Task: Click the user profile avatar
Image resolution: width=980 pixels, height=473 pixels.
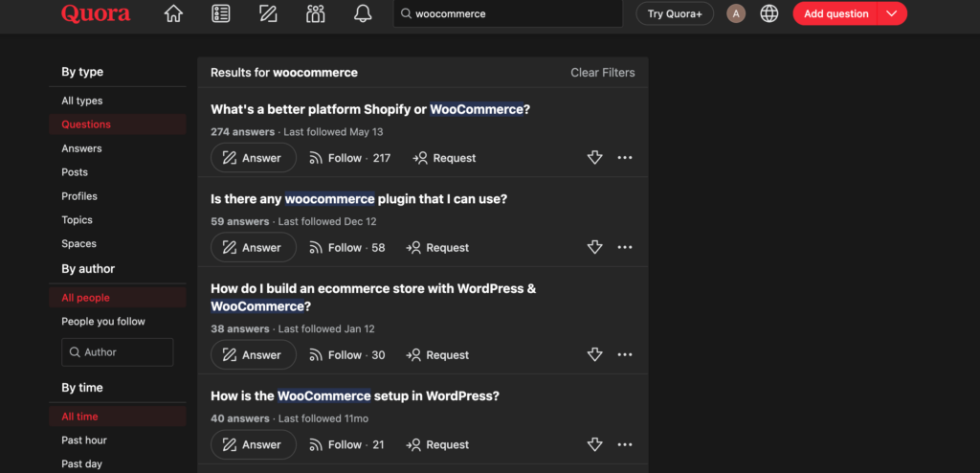Action: (736, 14)
